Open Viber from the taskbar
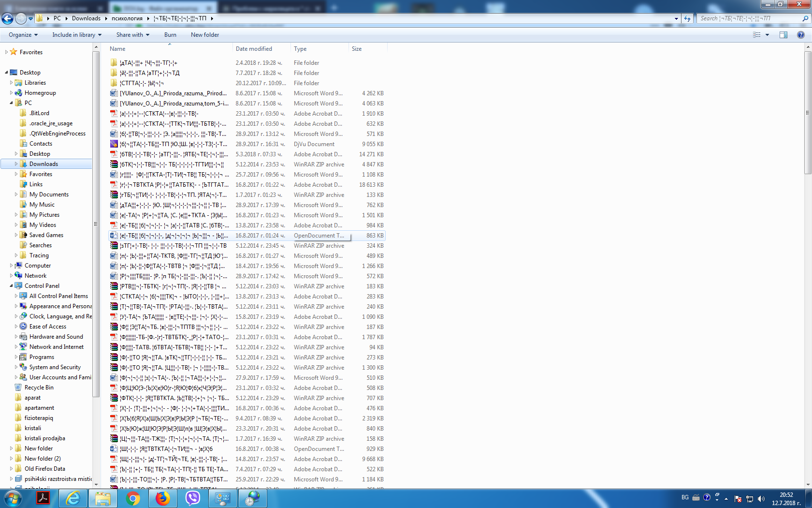Viewport: 812px width, 508px height. [x=192, y=498]
